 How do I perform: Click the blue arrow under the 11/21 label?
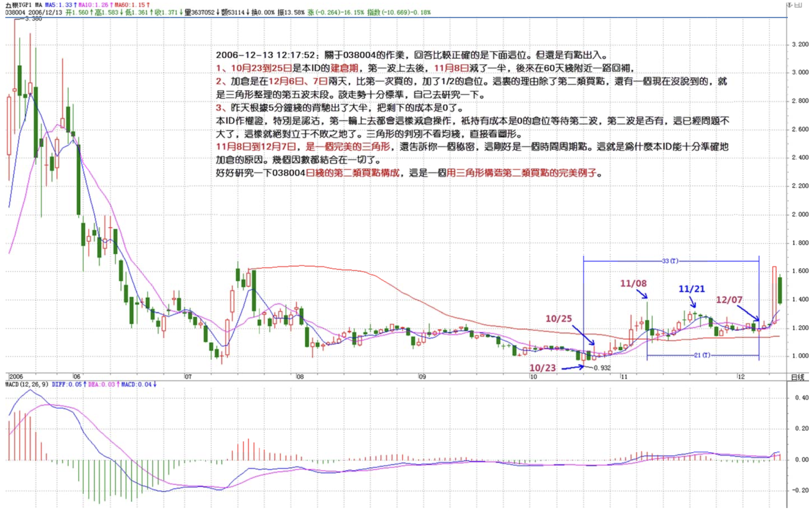tap(693, 302)
